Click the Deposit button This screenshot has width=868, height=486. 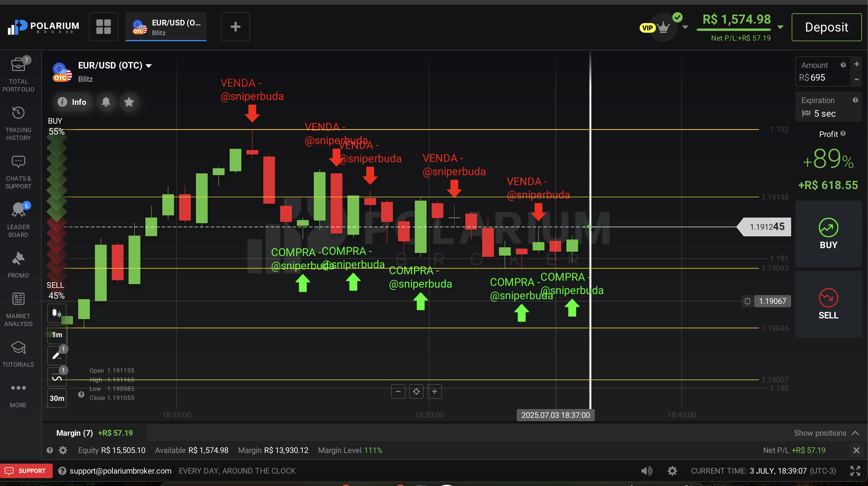coord(826,27)
